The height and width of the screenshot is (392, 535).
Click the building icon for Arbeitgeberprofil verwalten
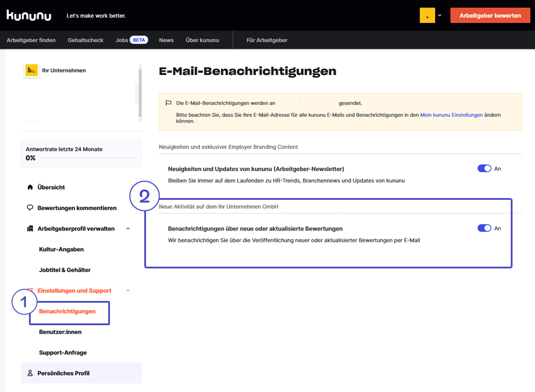click(30, 229)
